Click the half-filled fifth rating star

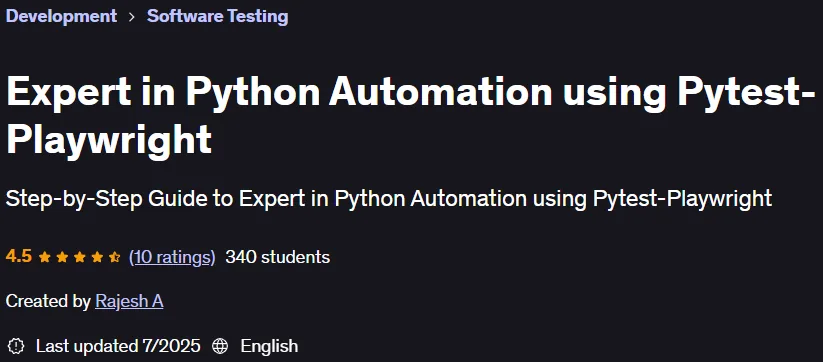[114, 257]
